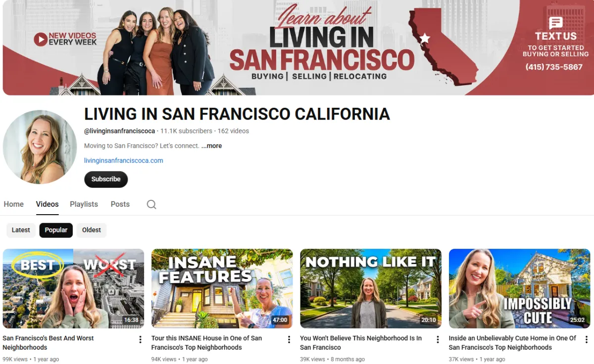Open livinginsanfranciscoca.com link
The width and height of the screenshot is (594, 364).
[x=124, y=160]
